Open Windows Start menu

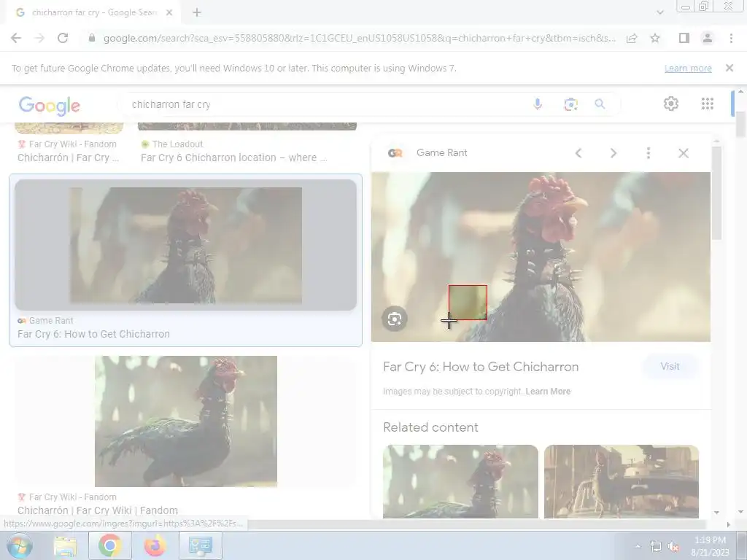tap(19, 545)
